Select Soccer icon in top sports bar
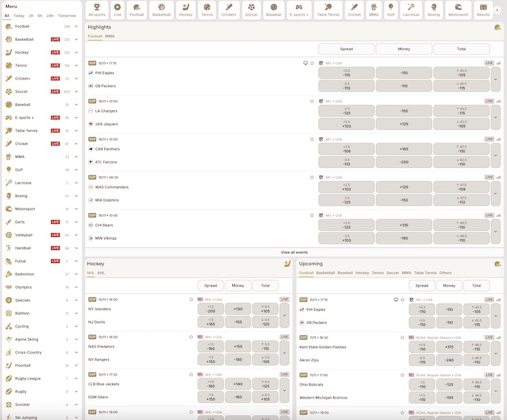 point(251,10)
